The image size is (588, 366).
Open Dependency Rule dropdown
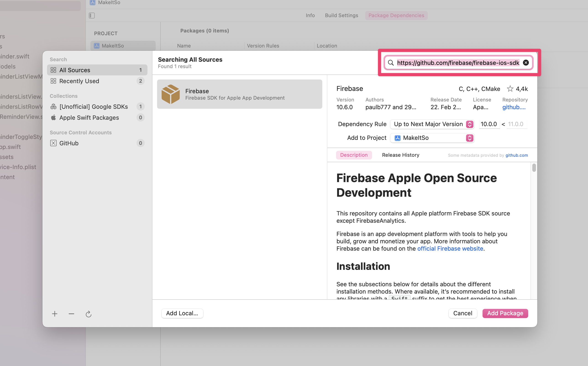click(432, 124)
